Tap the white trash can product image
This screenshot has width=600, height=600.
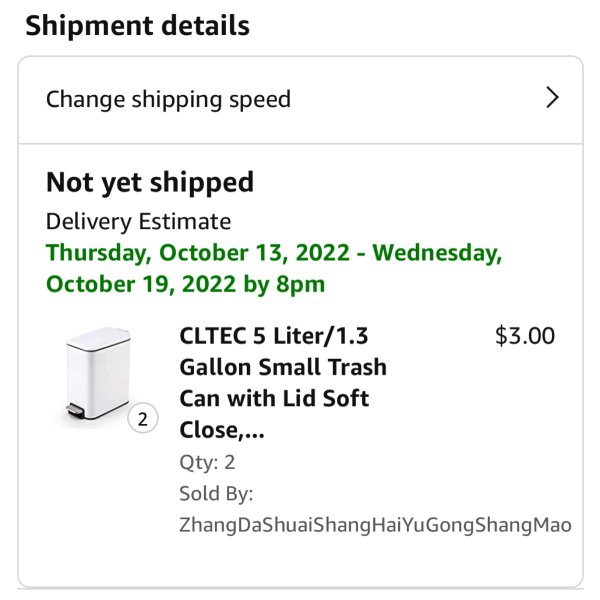99,374
